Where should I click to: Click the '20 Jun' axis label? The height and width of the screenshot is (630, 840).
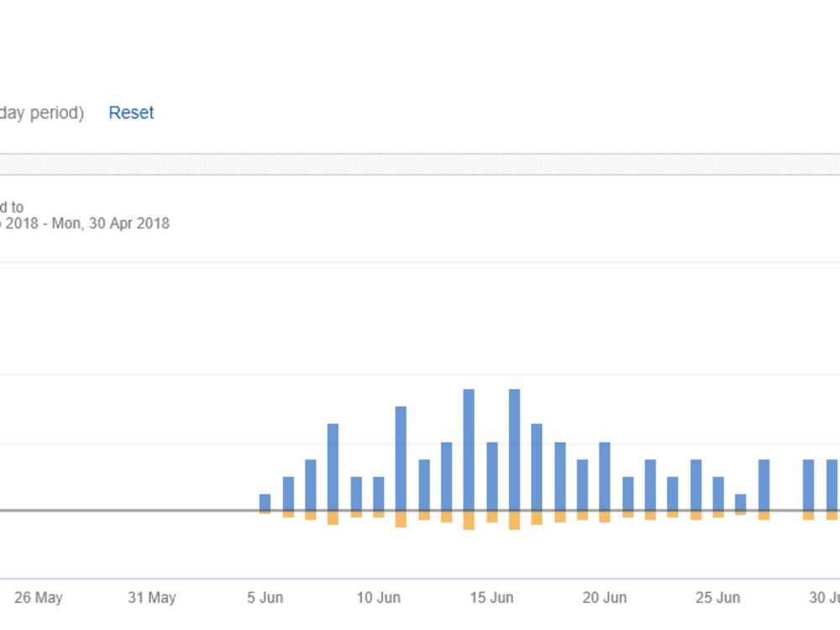(x=605, y=597)
